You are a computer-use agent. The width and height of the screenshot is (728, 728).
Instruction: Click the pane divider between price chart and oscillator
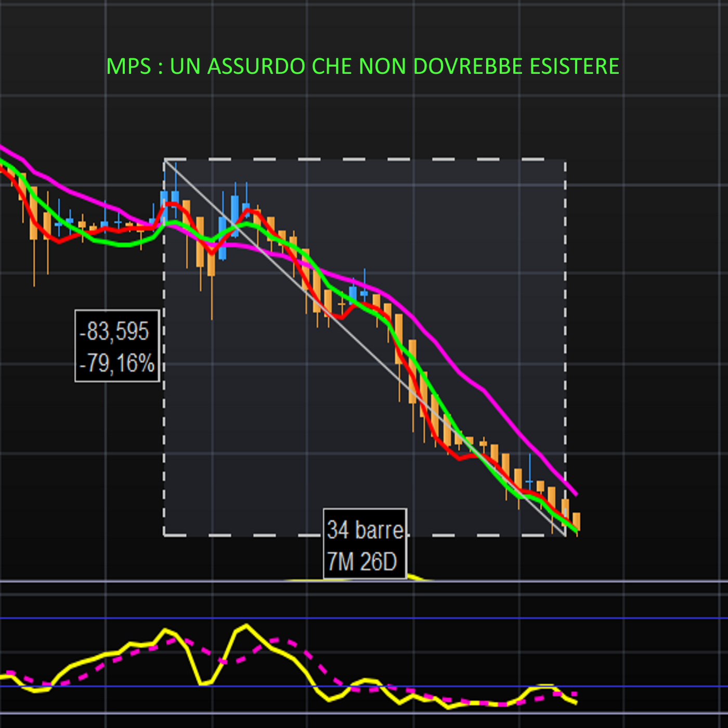364,581
